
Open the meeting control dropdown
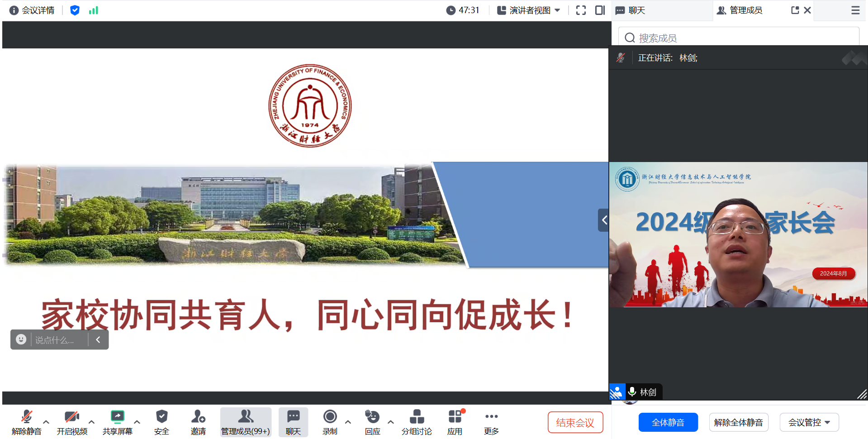coord(809,422)
